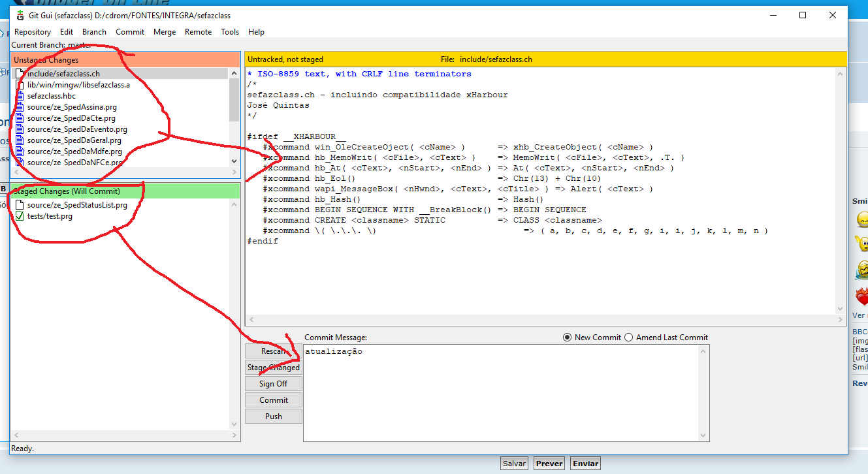Viewport: 868px width, 474px height.
Task: Open the Repository menu
Action: tap(33, 32)
